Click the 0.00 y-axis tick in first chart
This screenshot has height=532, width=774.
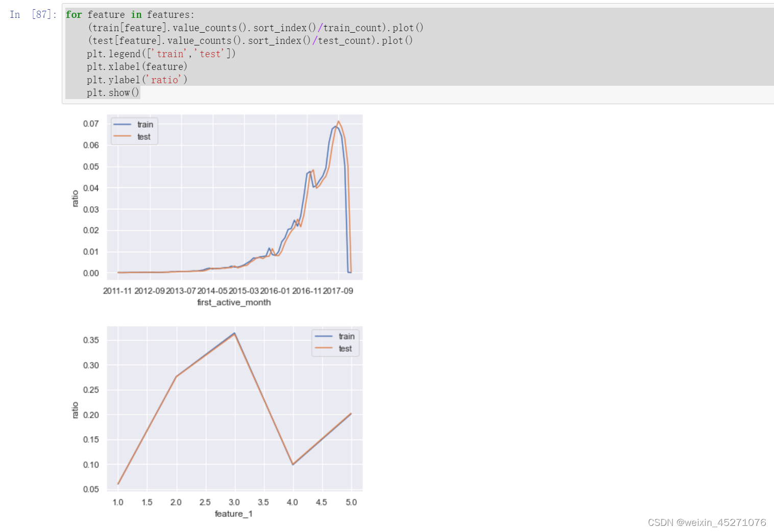tap(91, 273)
